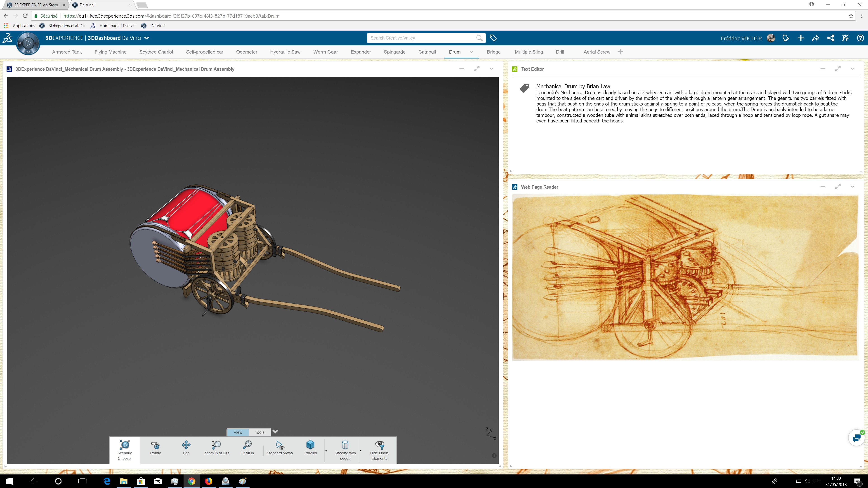The width and height of the screenshot is (868, 488).
Task: Expand the 3DDashboard Da Vinci dropdown
Action: point(146,38)
